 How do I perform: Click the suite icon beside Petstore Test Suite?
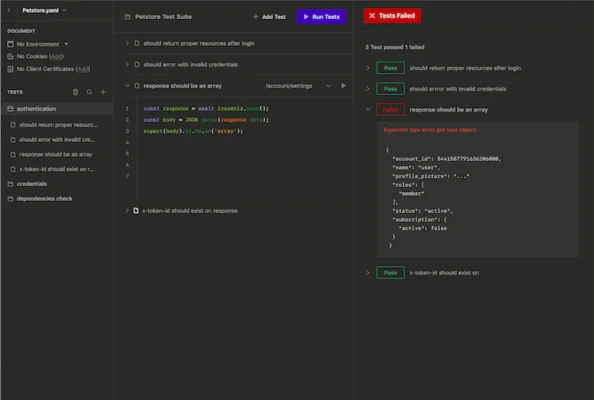point(127,17)
